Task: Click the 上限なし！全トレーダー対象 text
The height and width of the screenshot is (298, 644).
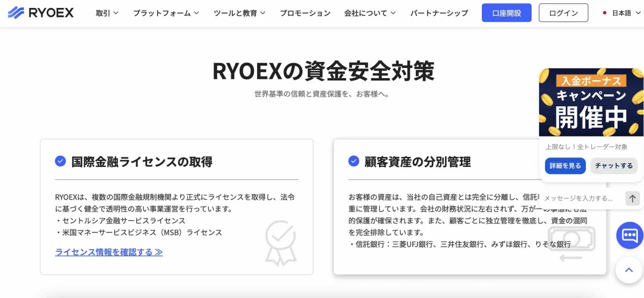Action: [x=586, y=147]
